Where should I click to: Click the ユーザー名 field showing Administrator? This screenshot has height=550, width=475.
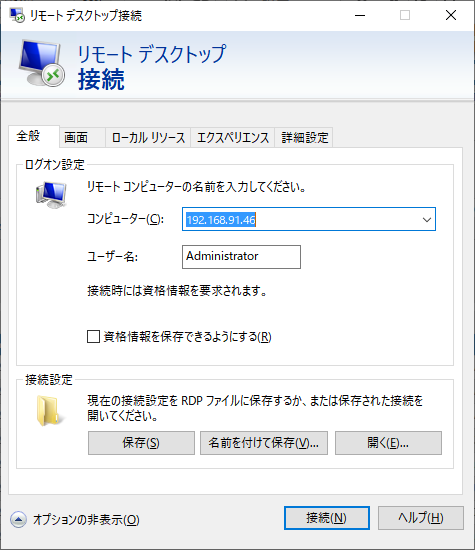tap(241, 257)
